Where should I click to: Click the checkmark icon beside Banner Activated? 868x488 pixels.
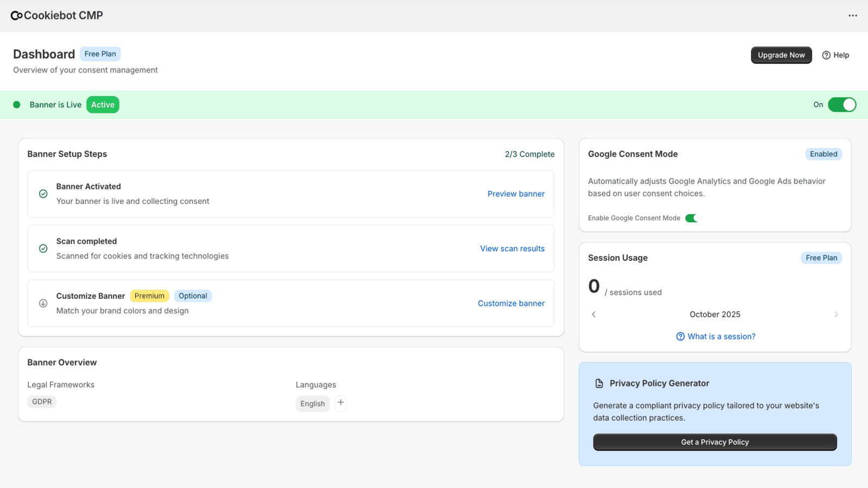tap(43, 194)
